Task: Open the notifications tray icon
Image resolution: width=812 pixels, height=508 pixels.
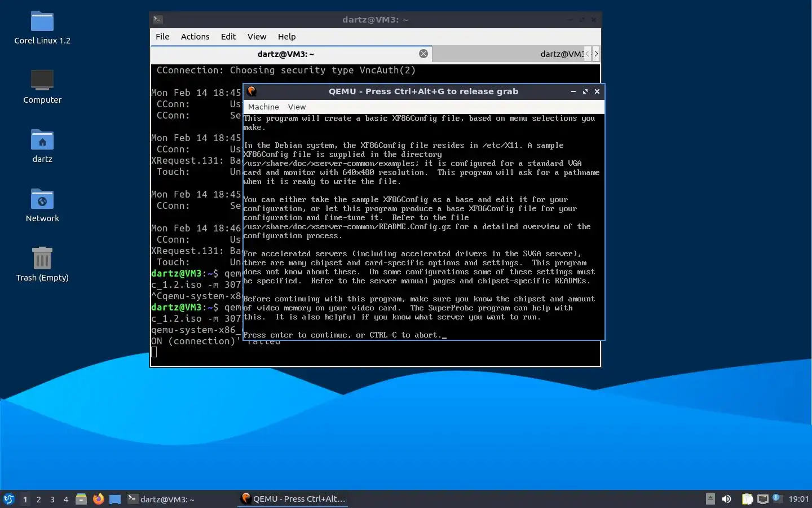Action: (776, 498)
